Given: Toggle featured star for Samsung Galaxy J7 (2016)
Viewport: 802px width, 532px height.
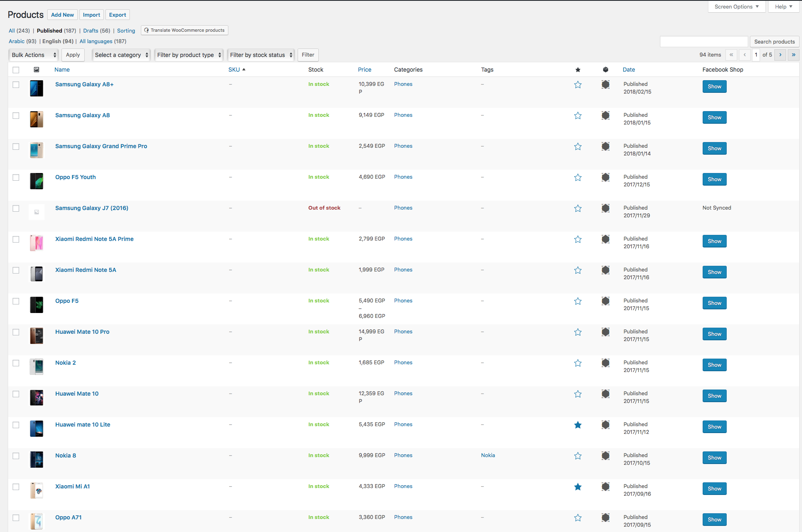Looking at the screenshot, I should point(578,208).
